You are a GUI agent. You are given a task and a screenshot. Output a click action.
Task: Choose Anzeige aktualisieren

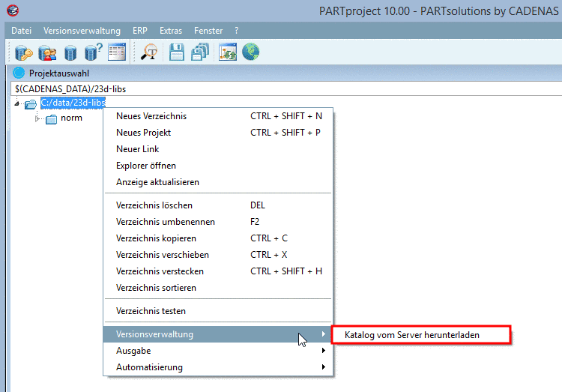[x=218, y=182]
